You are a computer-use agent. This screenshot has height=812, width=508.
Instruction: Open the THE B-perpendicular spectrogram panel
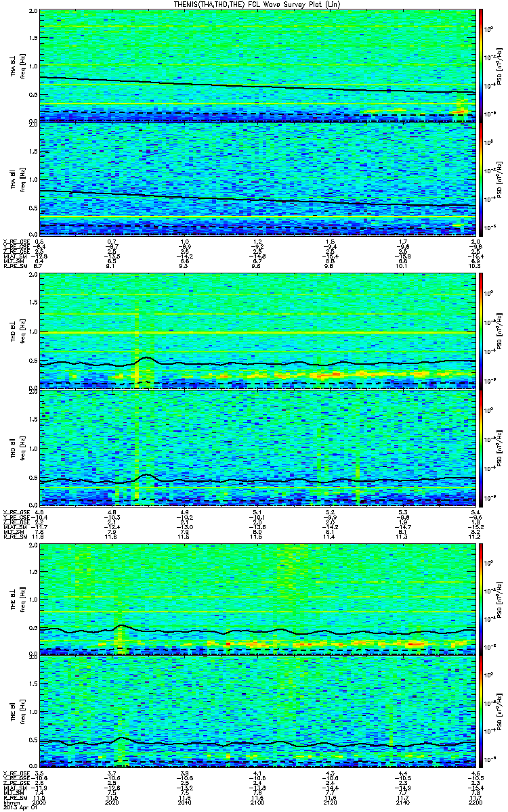click(x=257, y=598)
